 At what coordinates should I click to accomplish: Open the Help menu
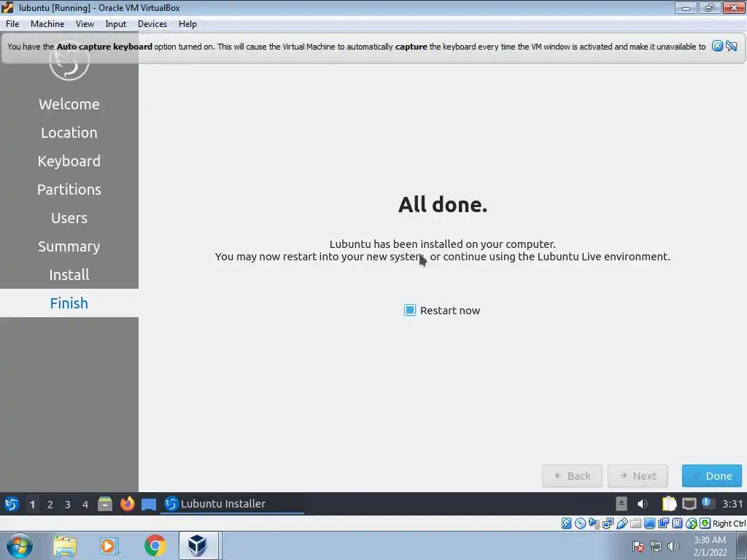tap(187, 24)
